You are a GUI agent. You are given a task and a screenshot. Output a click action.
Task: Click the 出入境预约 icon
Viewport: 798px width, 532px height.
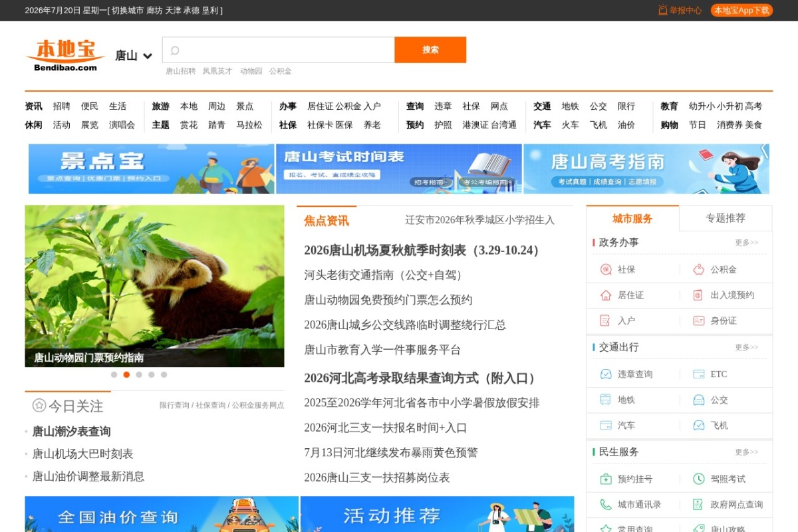coord(698,295)
